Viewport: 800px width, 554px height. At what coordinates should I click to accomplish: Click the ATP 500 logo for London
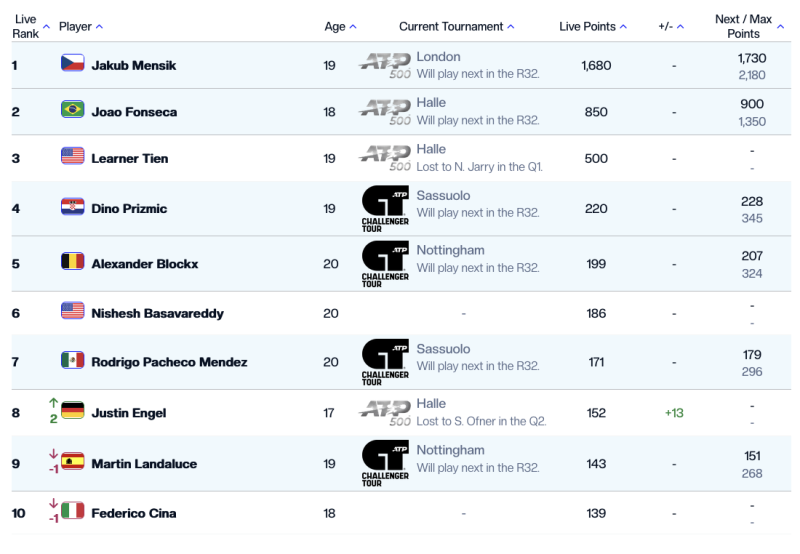[x=385, y=65]
